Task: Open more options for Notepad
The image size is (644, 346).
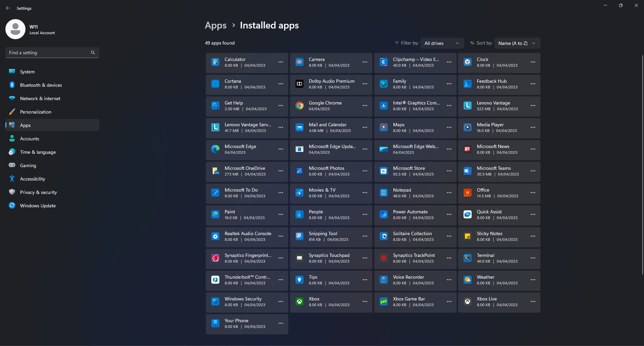Action: click(x=449, y=193)
